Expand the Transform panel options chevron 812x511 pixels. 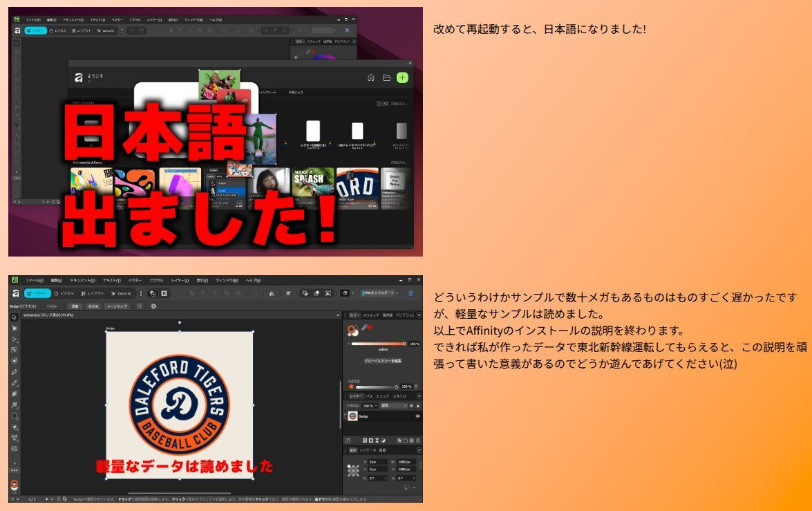pyautogui.click(x=419, y=450)
